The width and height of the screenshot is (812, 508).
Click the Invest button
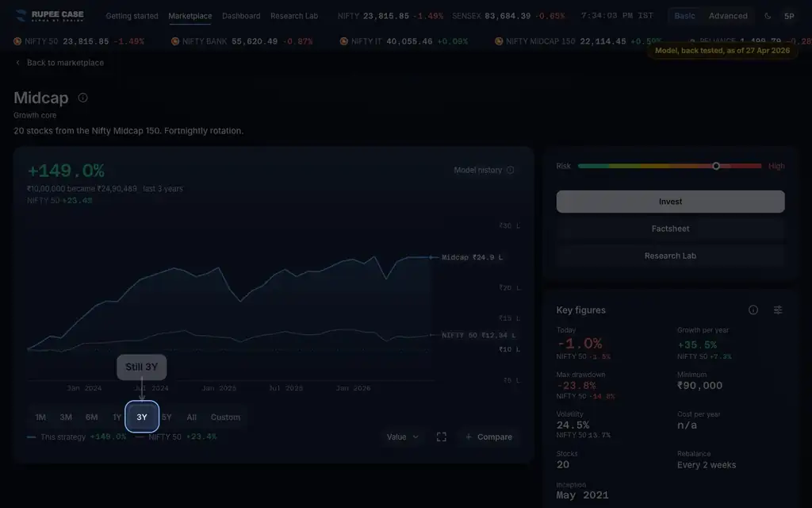click(x=671, y=202)
